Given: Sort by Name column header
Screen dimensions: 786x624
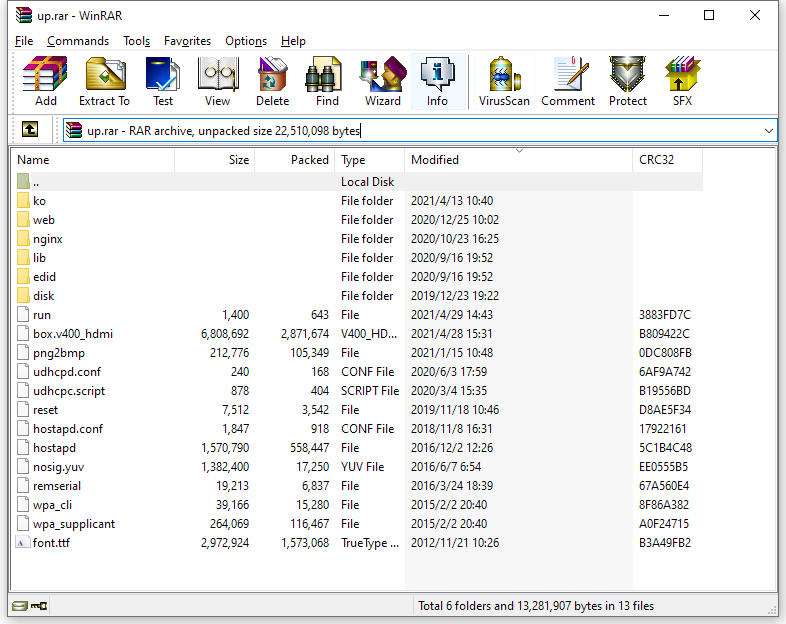Looking at the screenshot, I should (x=93, y=160).
